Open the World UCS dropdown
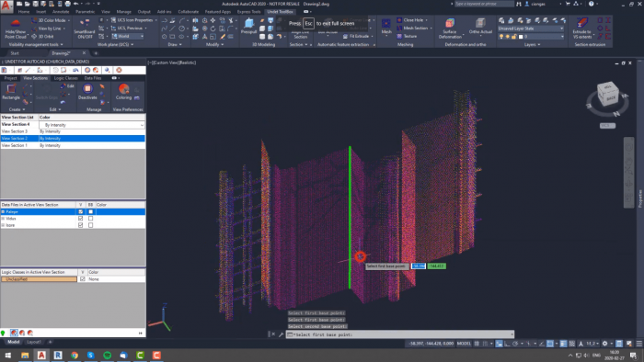 coord(128,36)
